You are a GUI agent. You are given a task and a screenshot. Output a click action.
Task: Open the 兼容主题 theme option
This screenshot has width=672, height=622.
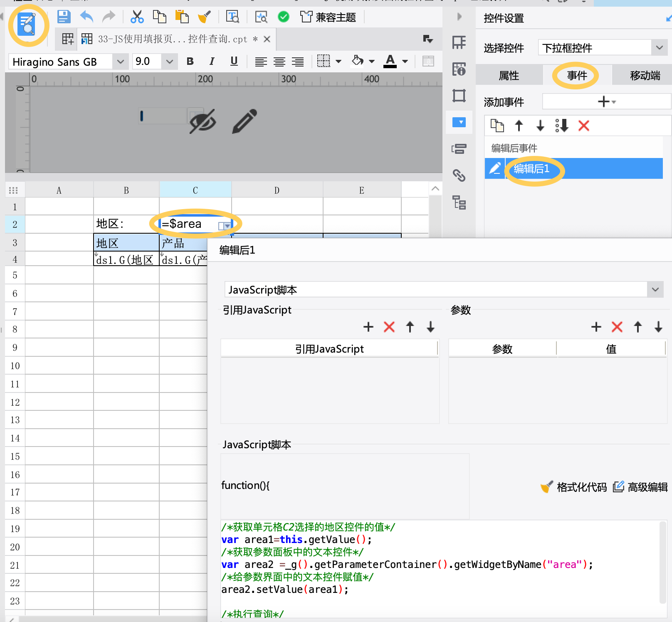click(328, 17)
